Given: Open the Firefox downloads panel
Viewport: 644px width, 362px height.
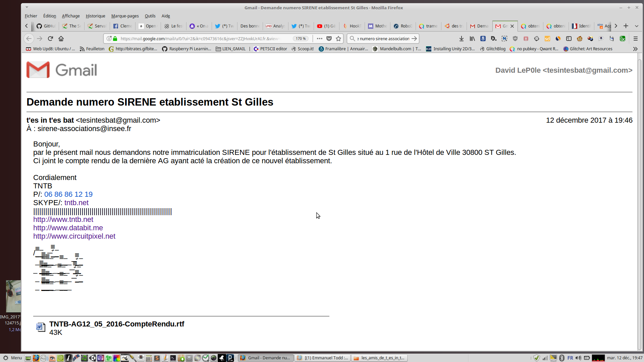Looking at the screenshot, I should coord(462,39).
